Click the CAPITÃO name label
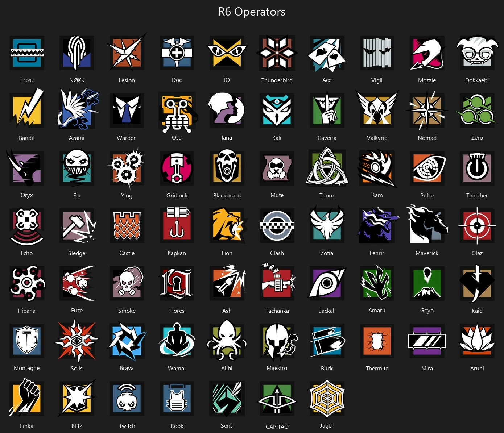 277,426
